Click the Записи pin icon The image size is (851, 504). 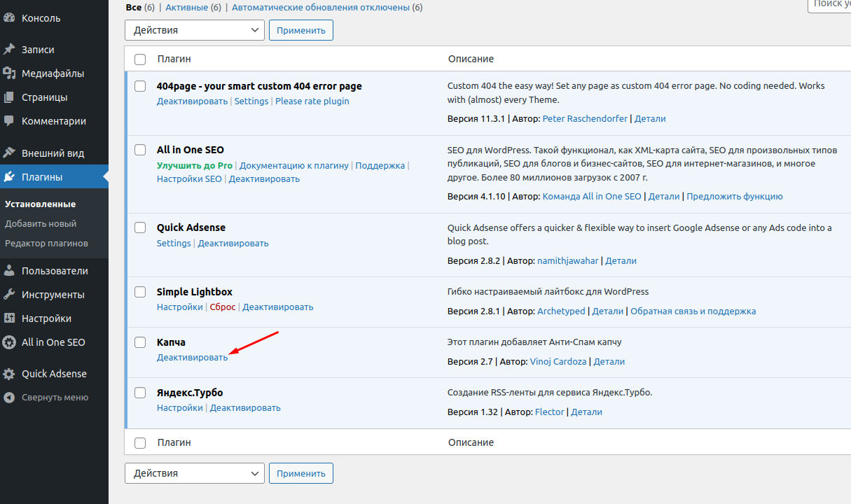[x=9, y=50]
